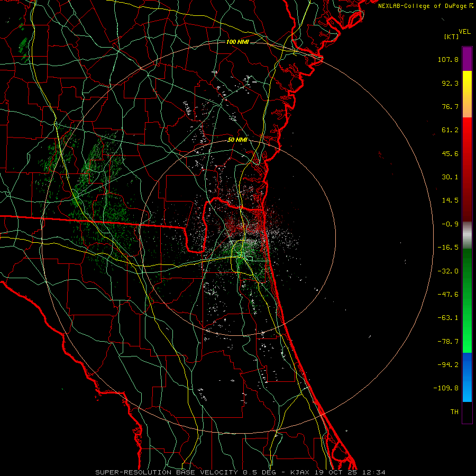Click the TH label on the legend
476x476 pixels.
454,411
